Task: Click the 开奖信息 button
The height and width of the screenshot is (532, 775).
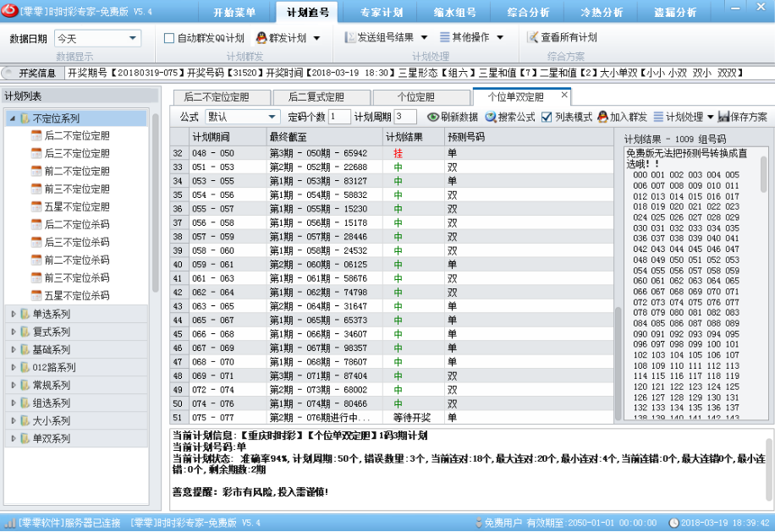Action: (32, 73)
